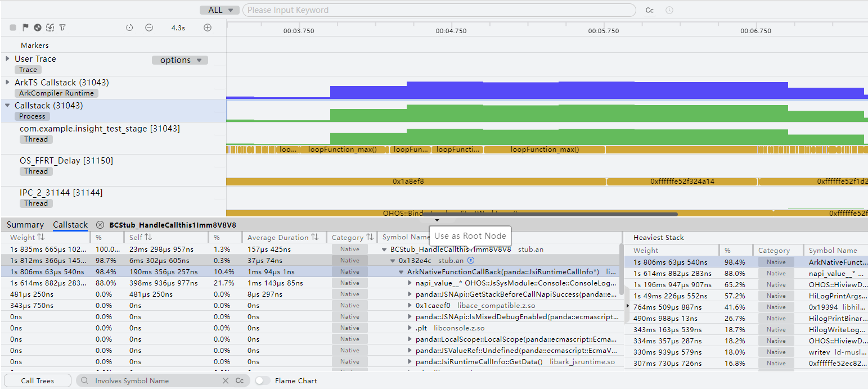Open the ALL filter dropdown
The image size is (868, 390).
tap(219, 10)
